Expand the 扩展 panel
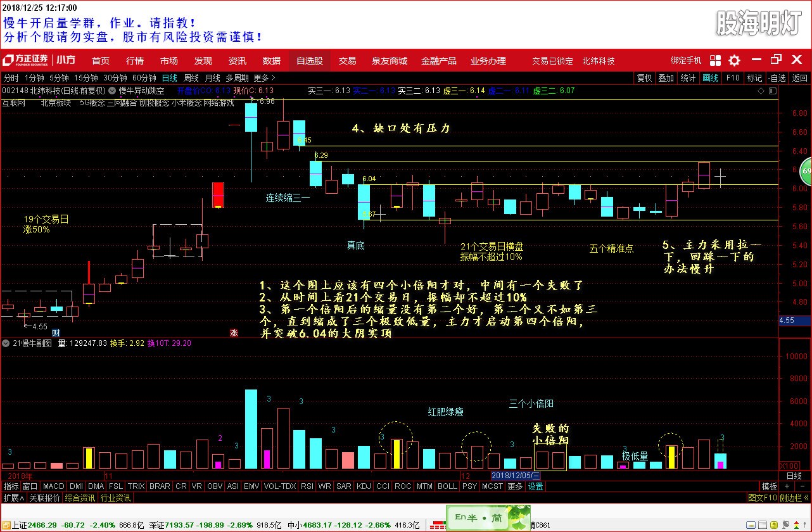Viewport: 812px width, 532px height. (13, 498)
